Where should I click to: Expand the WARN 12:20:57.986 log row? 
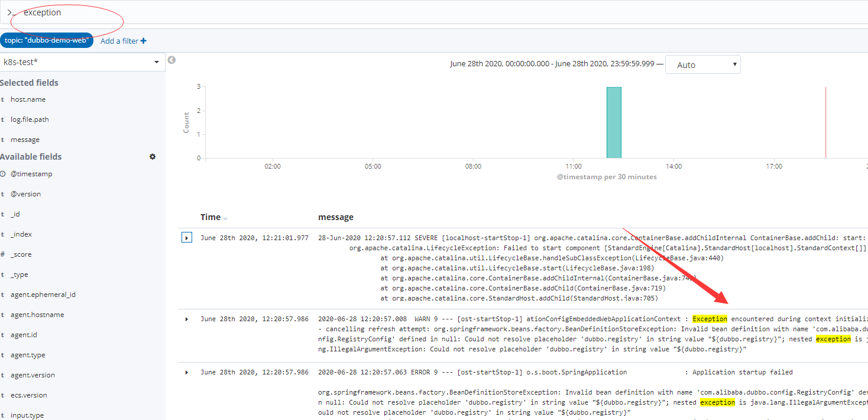coord(187,319)
